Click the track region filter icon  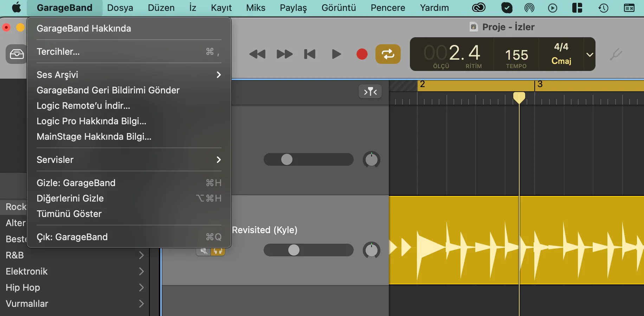coord(370,92)
